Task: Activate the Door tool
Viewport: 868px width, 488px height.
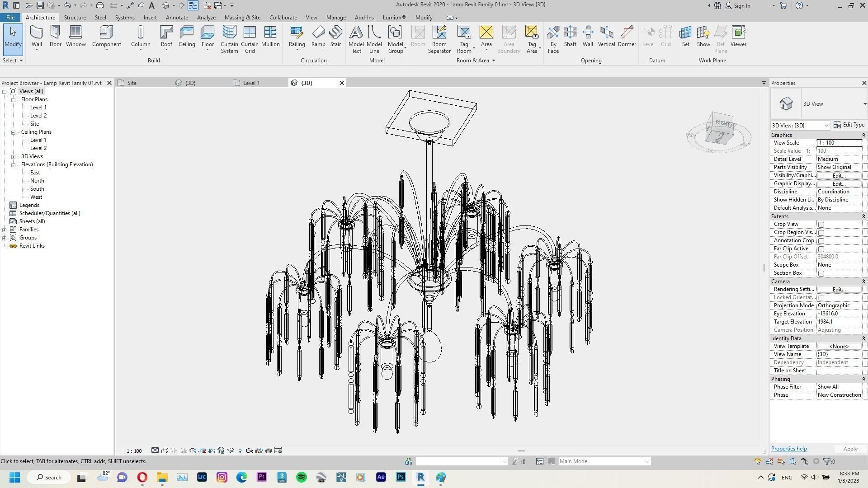Action: tap(55, 36)
